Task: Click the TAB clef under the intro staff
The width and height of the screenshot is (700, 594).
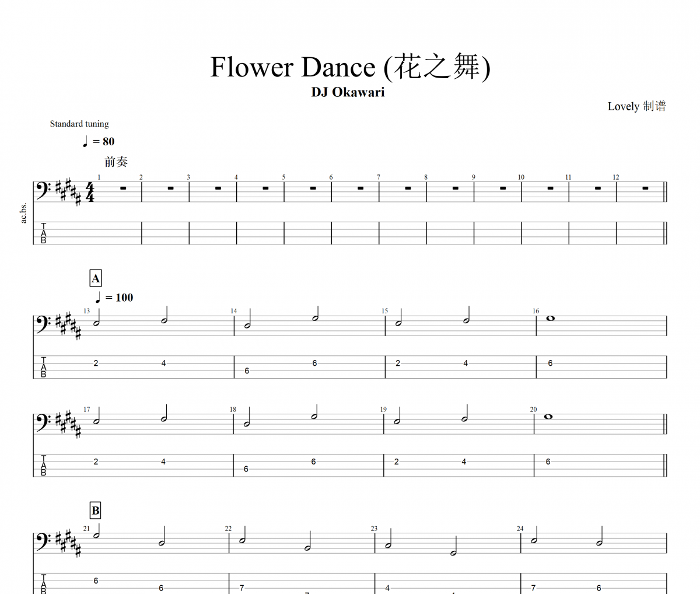Action: tap(43, 233)
